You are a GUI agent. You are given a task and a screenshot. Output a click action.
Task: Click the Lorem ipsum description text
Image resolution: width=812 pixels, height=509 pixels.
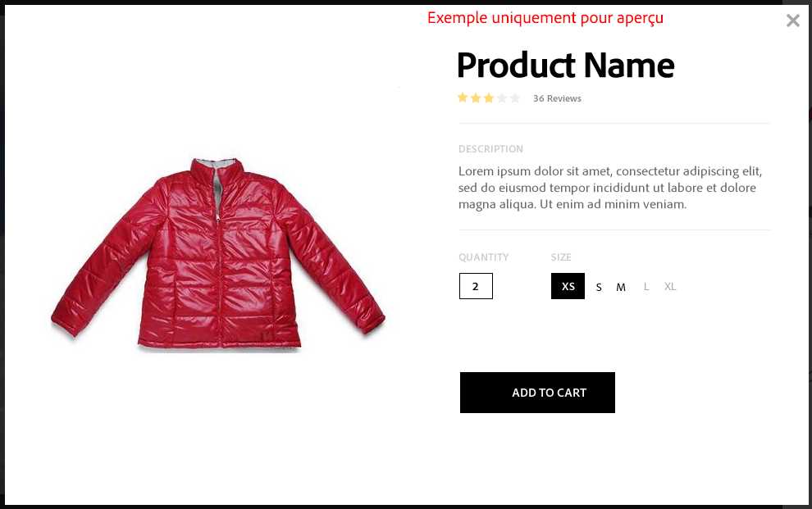click(610, 187)
